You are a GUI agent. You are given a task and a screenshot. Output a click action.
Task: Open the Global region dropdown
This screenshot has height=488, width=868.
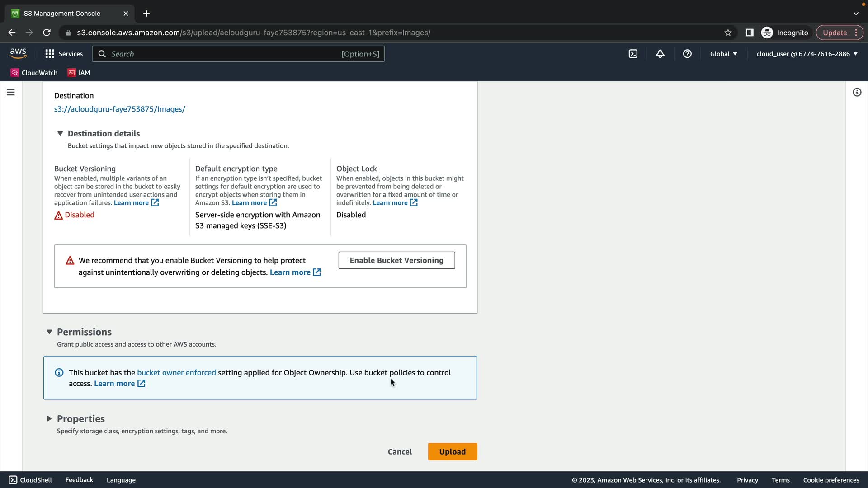[723, 54]
